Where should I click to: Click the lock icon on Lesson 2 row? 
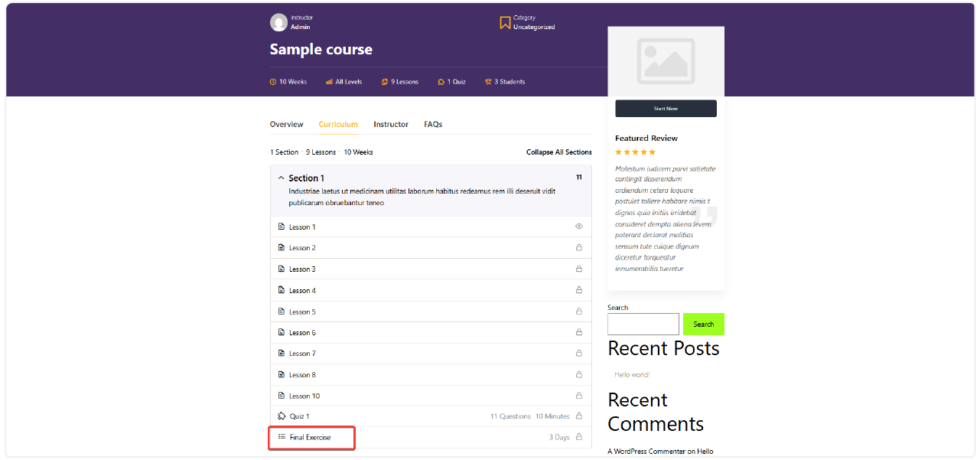578,248
